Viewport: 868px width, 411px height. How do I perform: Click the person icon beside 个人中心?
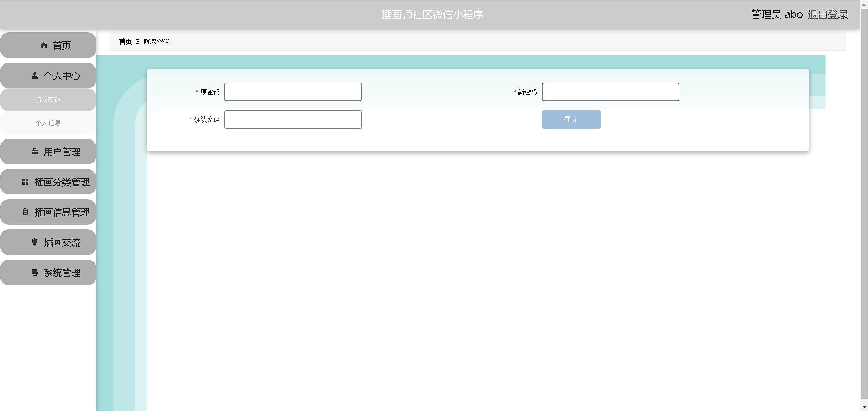tap(35, 75)
